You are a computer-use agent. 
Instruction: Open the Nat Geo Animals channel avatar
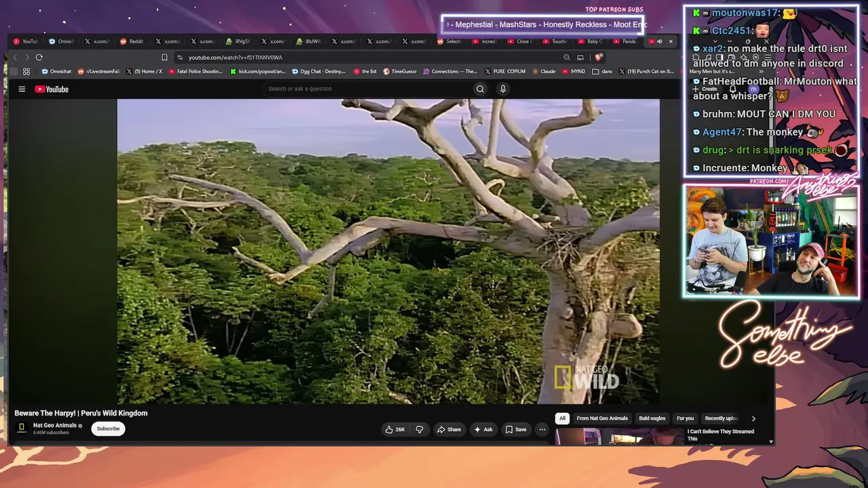(x=22, y=428)
